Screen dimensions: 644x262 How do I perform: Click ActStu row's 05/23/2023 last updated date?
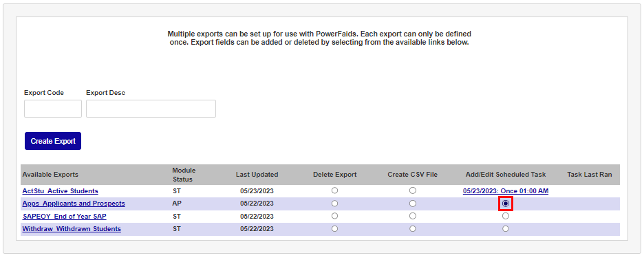257,191
